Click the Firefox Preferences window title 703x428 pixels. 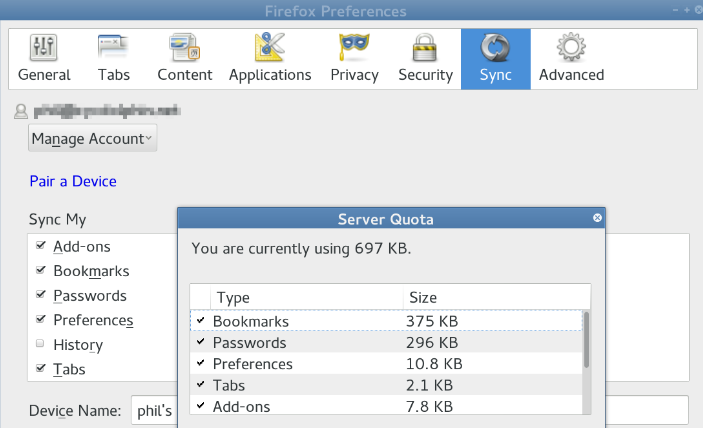(335, 11)
